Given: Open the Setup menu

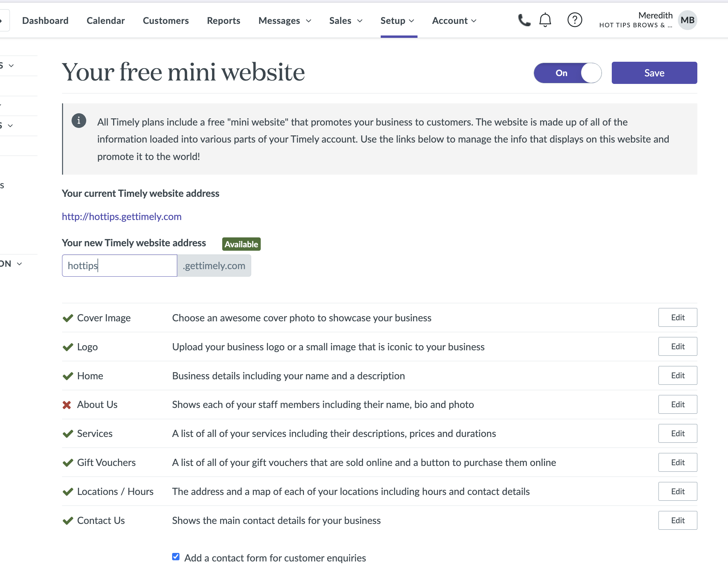Looking at the screenshot, I should tap(397, 21).
